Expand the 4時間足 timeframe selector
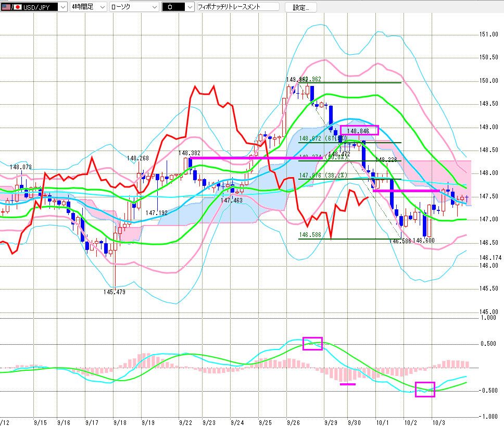Viewport: 504px width, 426px height. [x=102, y=7]
